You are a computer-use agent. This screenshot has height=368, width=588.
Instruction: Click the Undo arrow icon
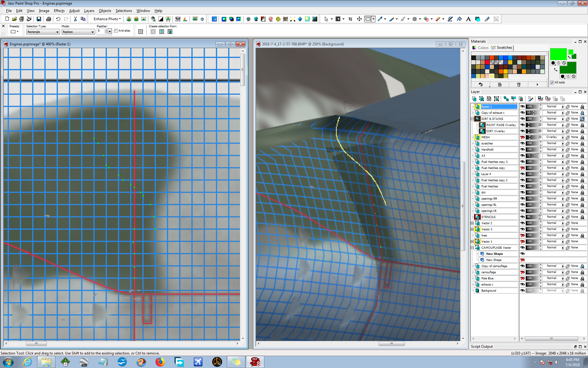point(58,19)
